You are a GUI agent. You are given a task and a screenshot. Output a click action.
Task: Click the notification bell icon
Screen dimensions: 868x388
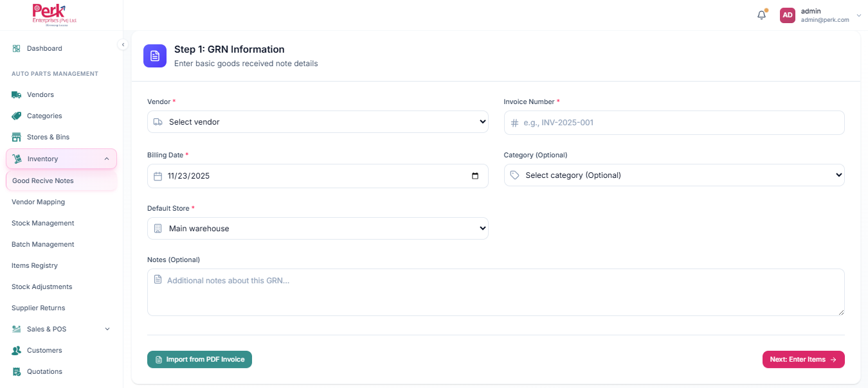(x=761, y=15)
